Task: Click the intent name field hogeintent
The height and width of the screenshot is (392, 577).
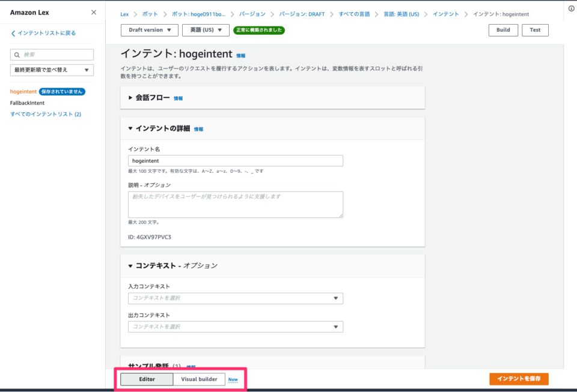Action: pyautogui.click(x=236, y=160)
